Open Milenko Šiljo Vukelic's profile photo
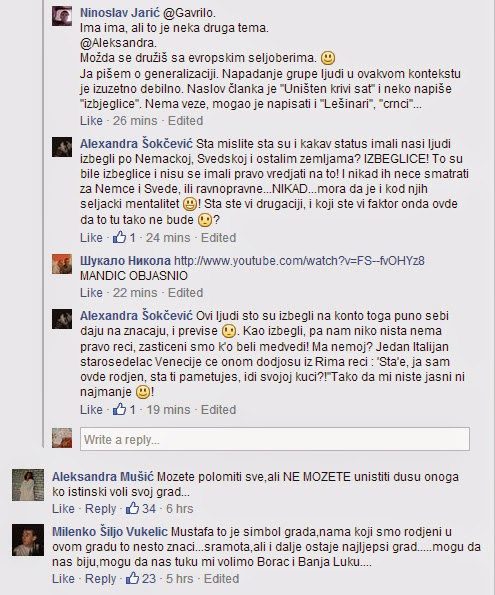The width and height of the screenshot is (495, 595). [x=28, y=540]
